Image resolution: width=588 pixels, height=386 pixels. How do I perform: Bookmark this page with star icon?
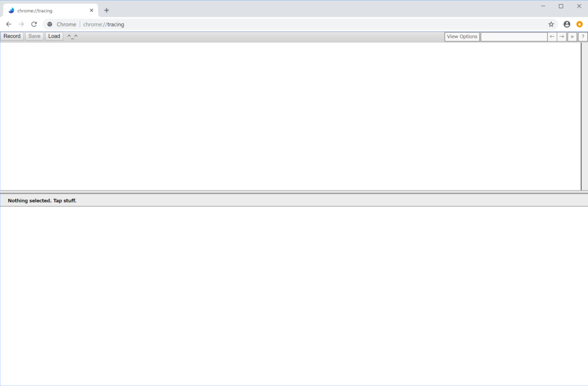point(551,24)
